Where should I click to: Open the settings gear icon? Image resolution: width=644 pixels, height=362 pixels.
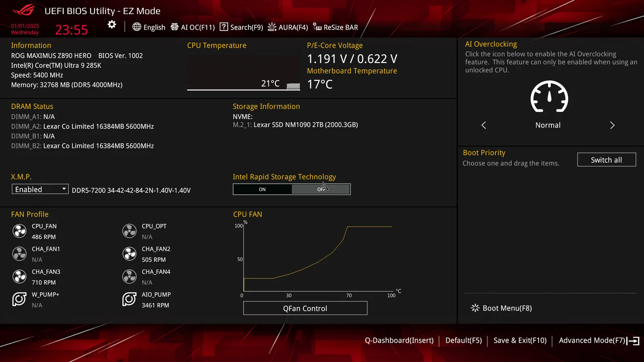[x=112, y=25]
